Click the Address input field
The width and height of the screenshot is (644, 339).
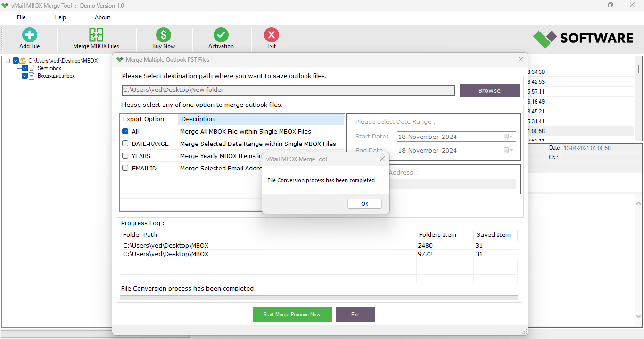pos(453,184)
